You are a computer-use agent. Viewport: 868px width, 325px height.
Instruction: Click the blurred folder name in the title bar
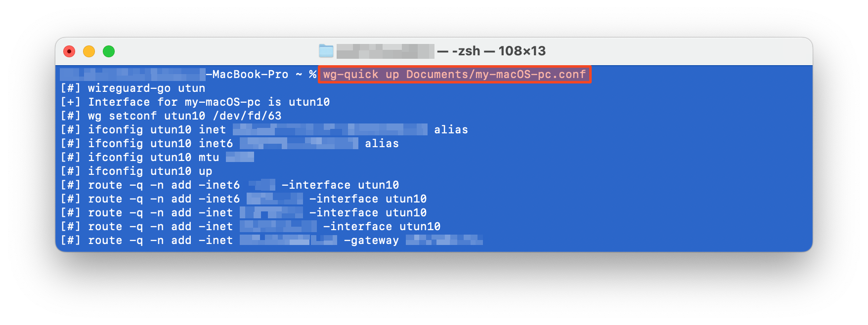(x=385, y=51)
